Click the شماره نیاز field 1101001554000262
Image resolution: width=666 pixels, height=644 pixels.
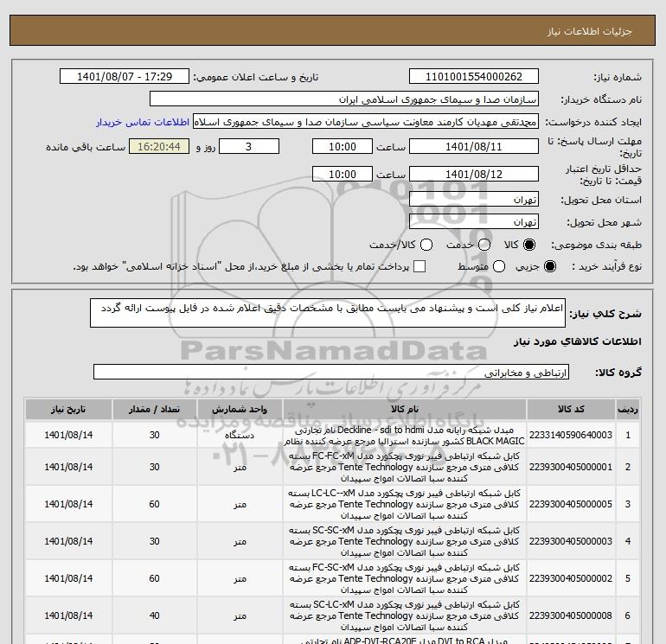tap(474, 77)
